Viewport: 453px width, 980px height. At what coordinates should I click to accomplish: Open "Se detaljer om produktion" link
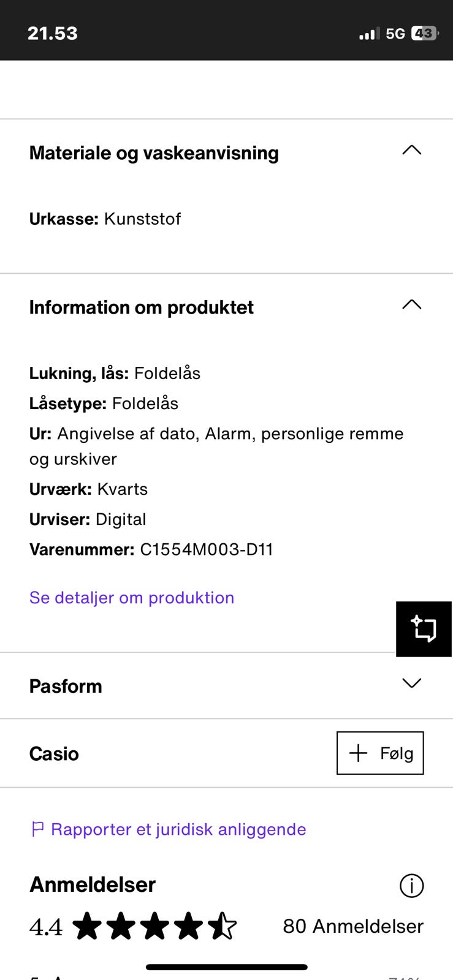(x=132, y=598)
